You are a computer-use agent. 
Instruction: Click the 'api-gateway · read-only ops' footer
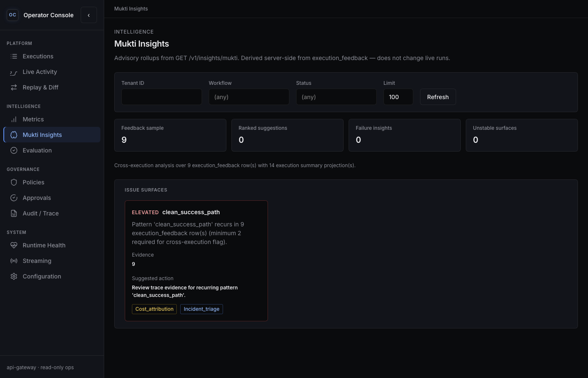click(40, 367)
